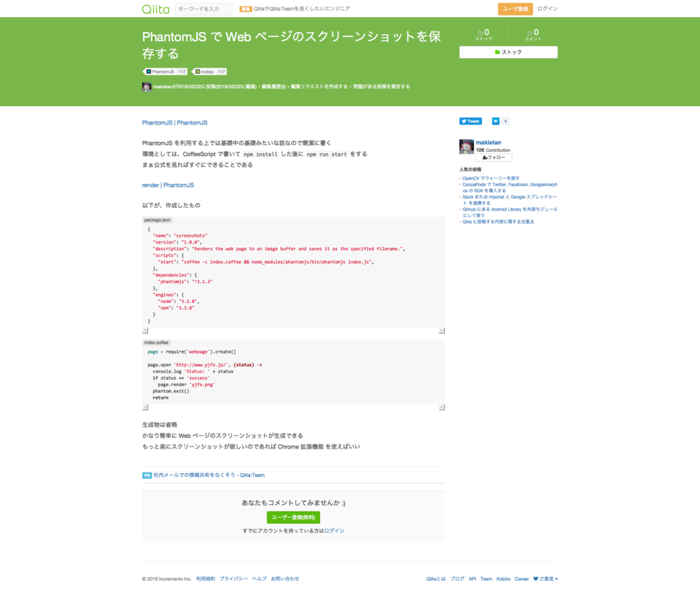Click the Qiita logo
The width and height of the screenshot is (700, 597).
(x=156, y=9)
